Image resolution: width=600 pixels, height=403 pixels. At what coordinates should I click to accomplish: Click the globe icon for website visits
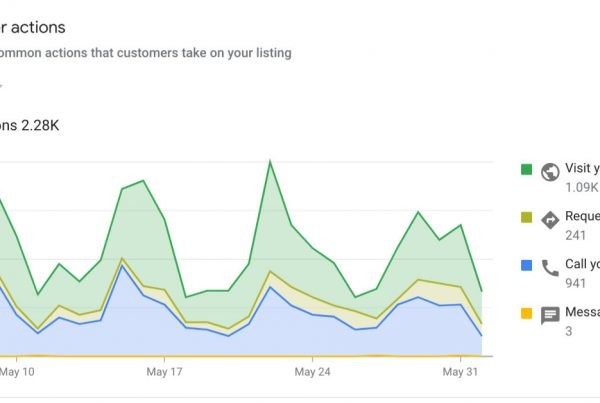click(549, 170)
